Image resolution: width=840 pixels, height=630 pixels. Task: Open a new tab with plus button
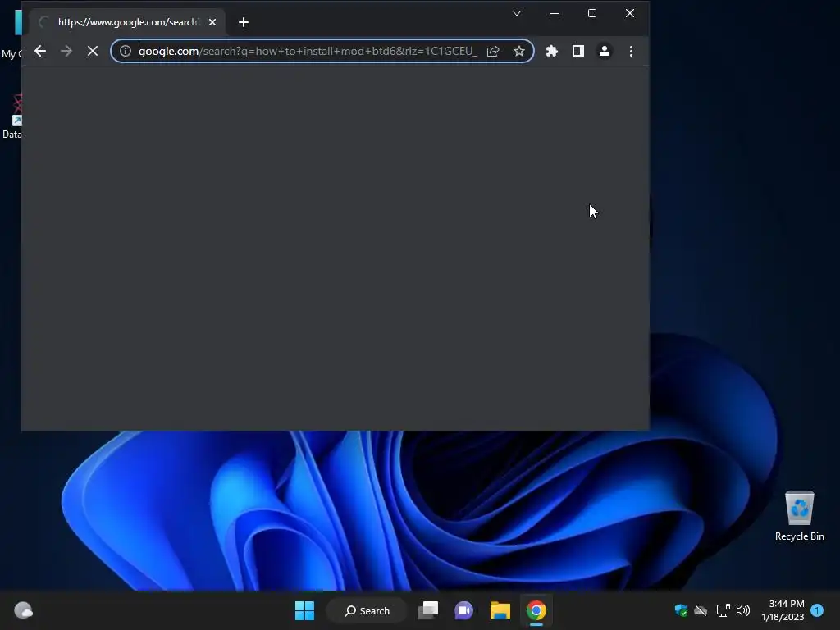tap(244, 22)
